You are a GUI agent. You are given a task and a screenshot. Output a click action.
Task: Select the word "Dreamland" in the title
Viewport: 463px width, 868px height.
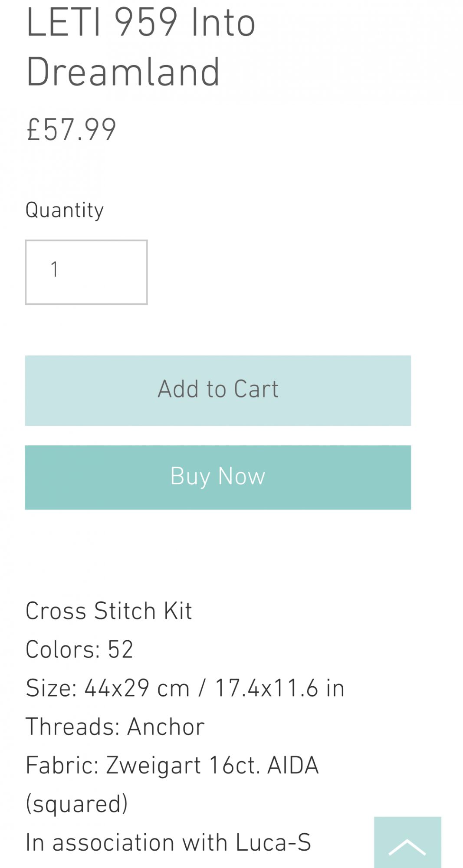point(123,72)
